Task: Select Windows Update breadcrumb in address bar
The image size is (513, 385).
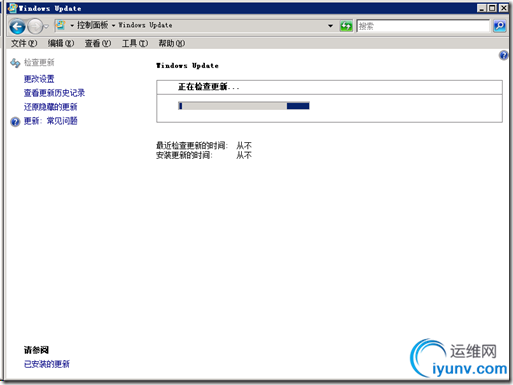Action: [145, 25]
